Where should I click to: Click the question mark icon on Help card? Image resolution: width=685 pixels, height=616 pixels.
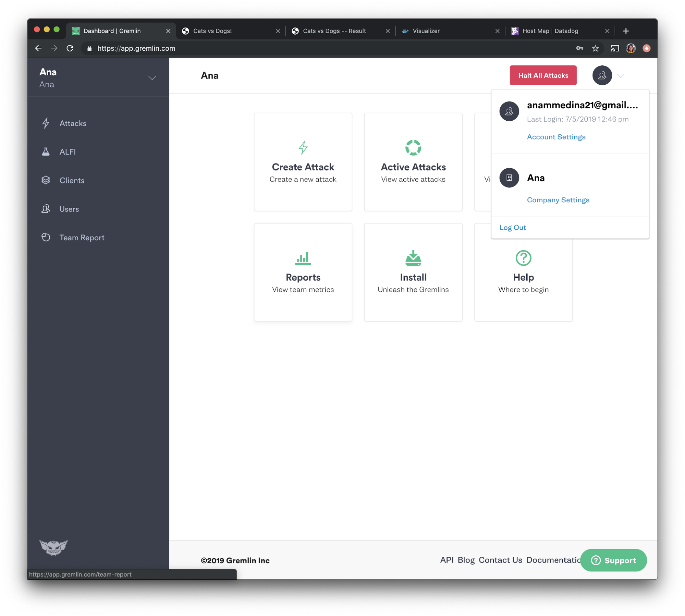point(523,258)
